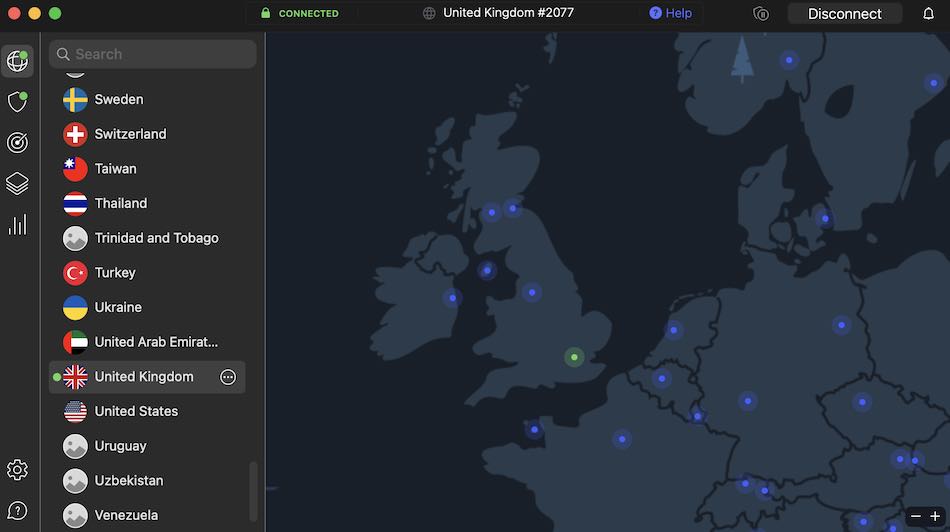Click the green connected server dot on map
Image resolution: width=950 pixels, height=532 pixels.
pyautogui.click(x=574, y=357)
